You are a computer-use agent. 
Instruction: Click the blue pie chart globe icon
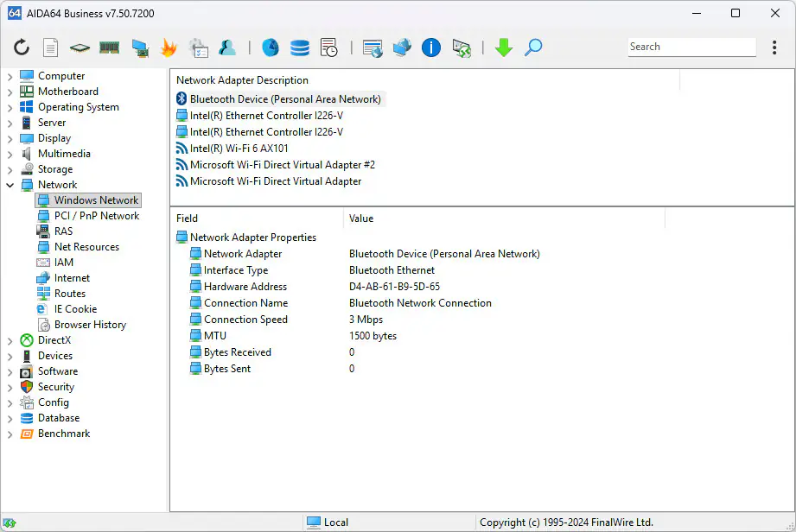tap(270, 47)
